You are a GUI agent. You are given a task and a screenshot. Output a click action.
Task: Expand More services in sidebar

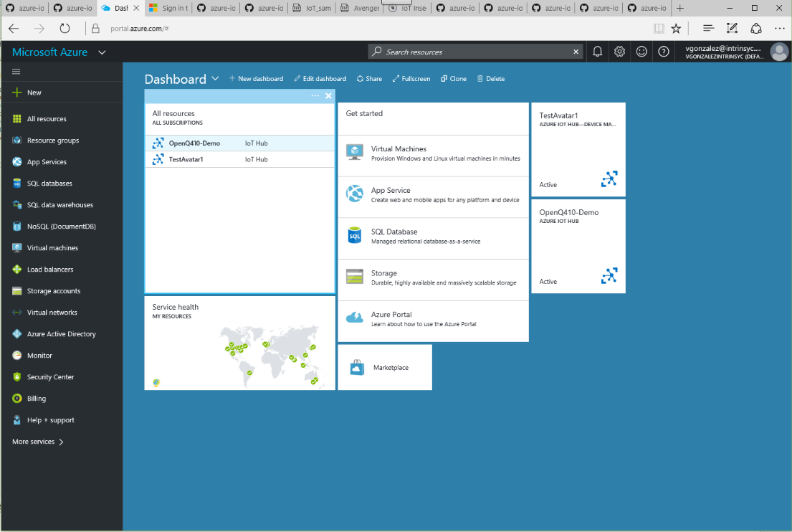(38, 442)
